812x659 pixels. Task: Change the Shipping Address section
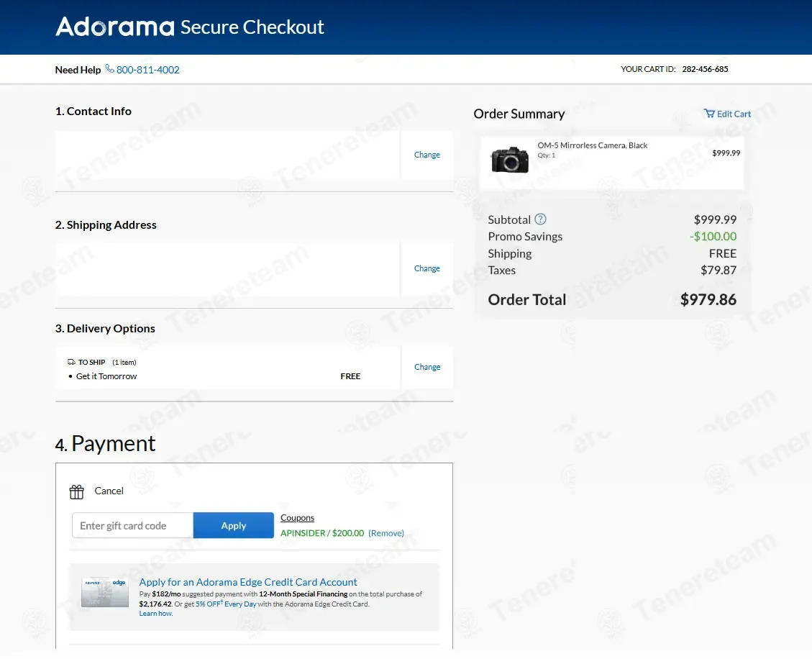[427, 268]
